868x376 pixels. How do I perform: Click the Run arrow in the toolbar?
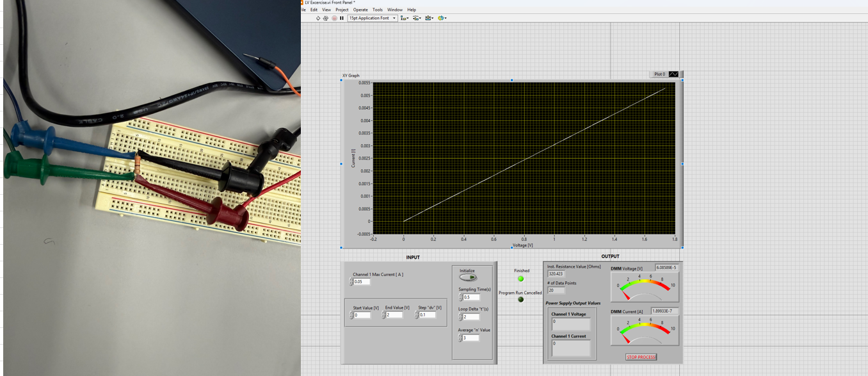pyautogui.click(x=318, y=18)
